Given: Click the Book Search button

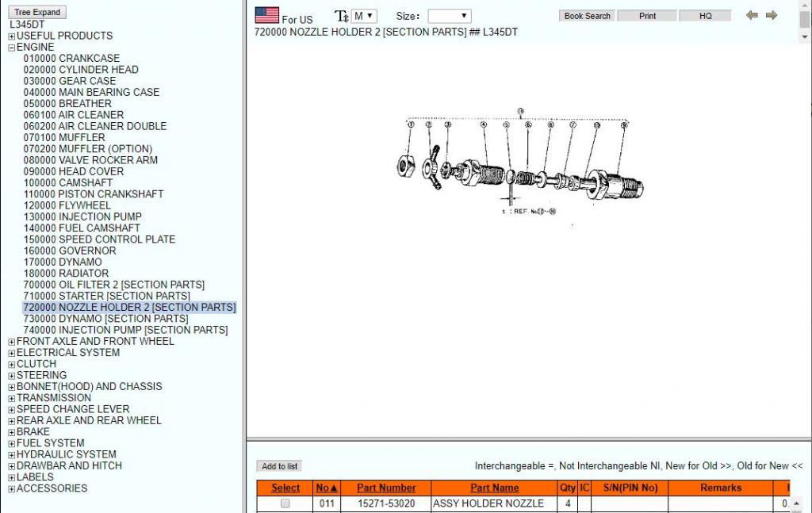Looking at the screenshot, I should 588,16.
